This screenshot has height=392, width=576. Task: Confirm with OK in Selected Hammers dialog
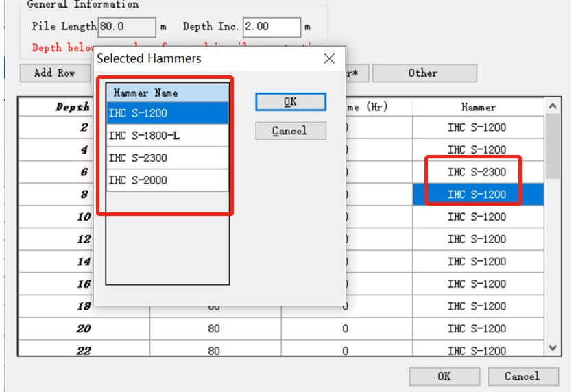(x=291, y=101)
